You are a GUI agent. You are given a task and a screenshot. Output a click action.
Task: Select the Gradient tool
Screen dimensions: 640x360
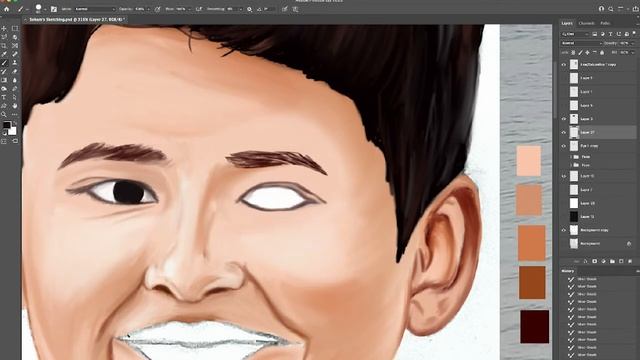4,80
